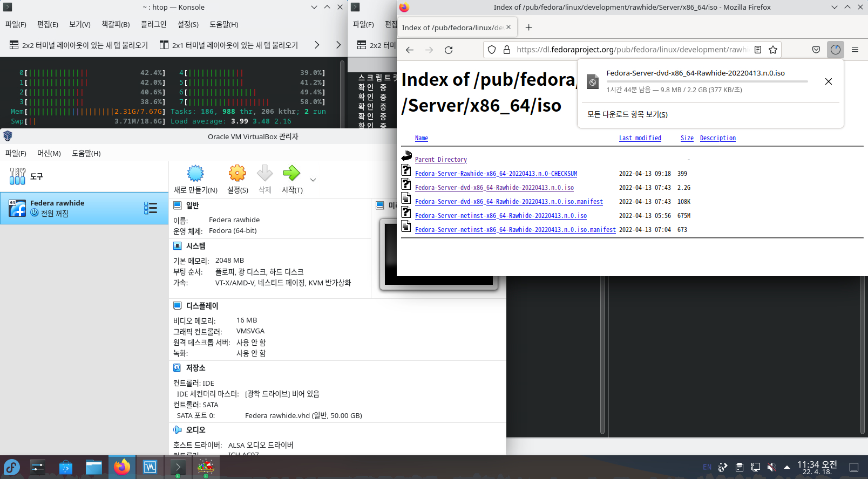Viewport: 868px width, 479px height.
Task: Toggle reader view in Firefox address bar
Action: pos(758,50)
